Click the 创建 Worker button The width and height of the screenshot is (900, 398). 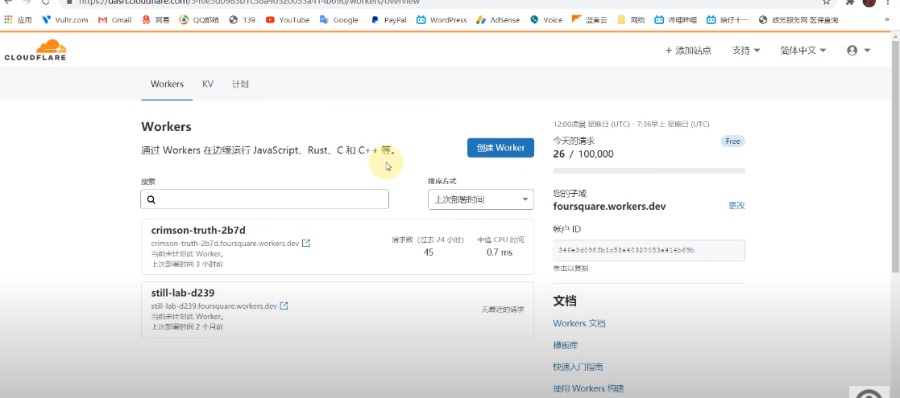coord(501,148)
